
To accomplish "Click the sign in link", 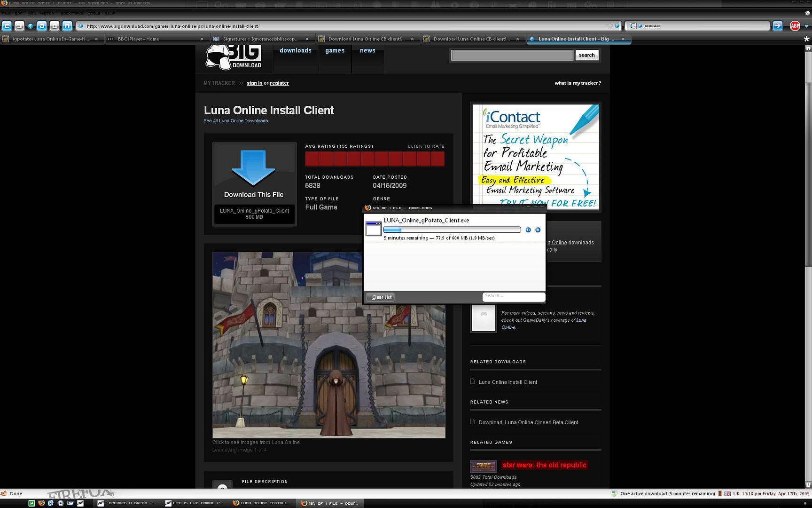I will pos(254,83).
